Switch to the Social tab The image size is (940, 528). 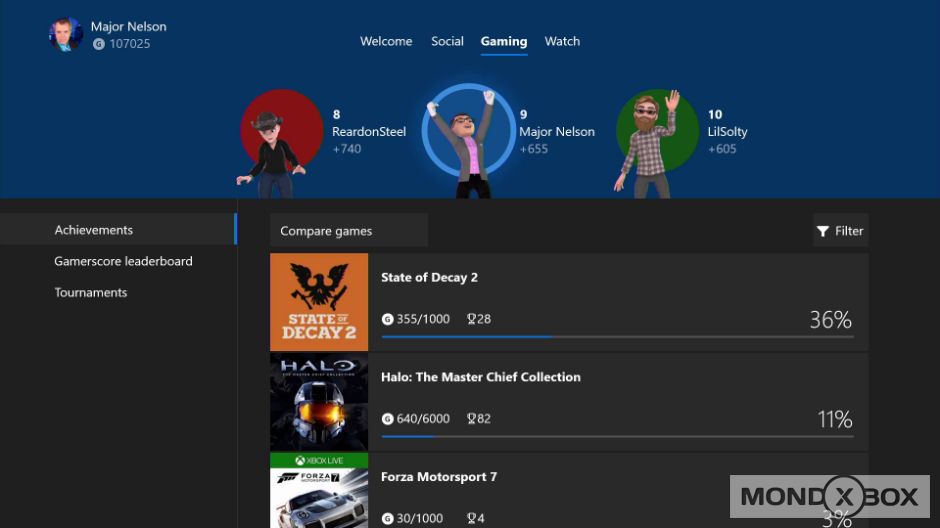[447, 41]
